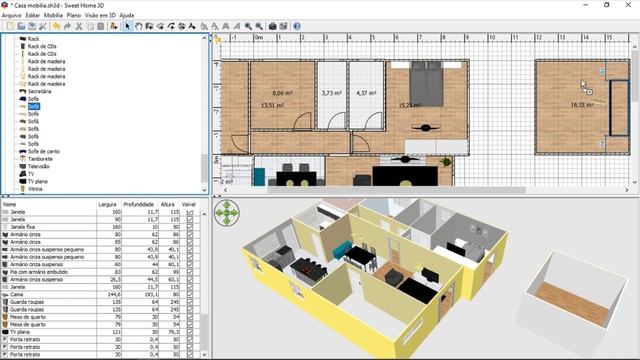
Task: Toggle visibility for Armário cinza suspenso width 60
Action: (x=190, y=264)
